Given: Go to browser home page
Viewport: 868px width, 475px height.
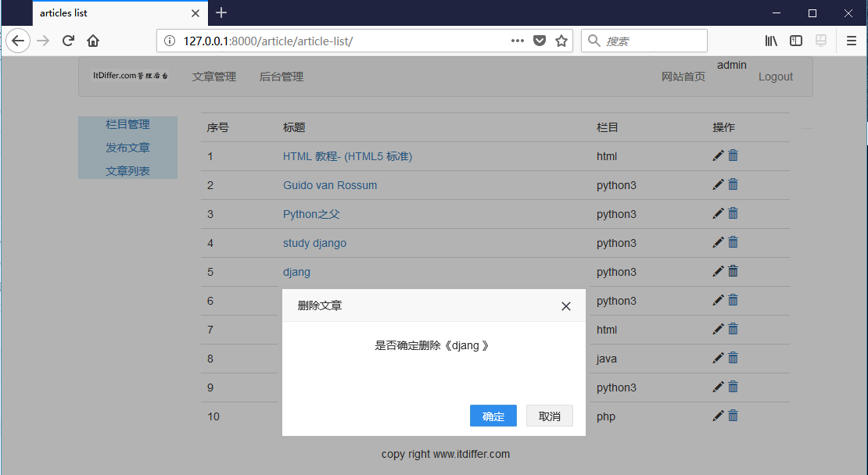Looking at the screenshot, I should 93,41.
